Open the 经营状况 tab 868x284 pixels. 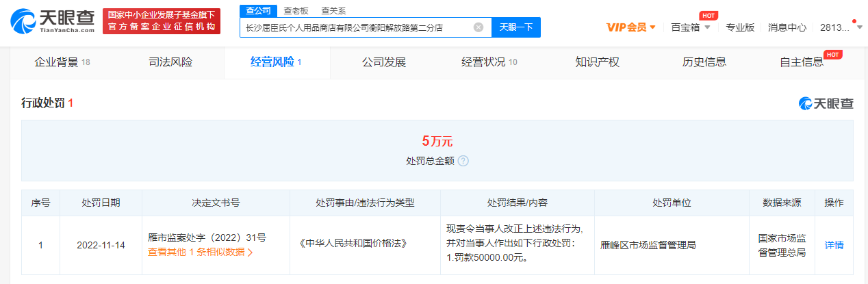coord(489,62)
